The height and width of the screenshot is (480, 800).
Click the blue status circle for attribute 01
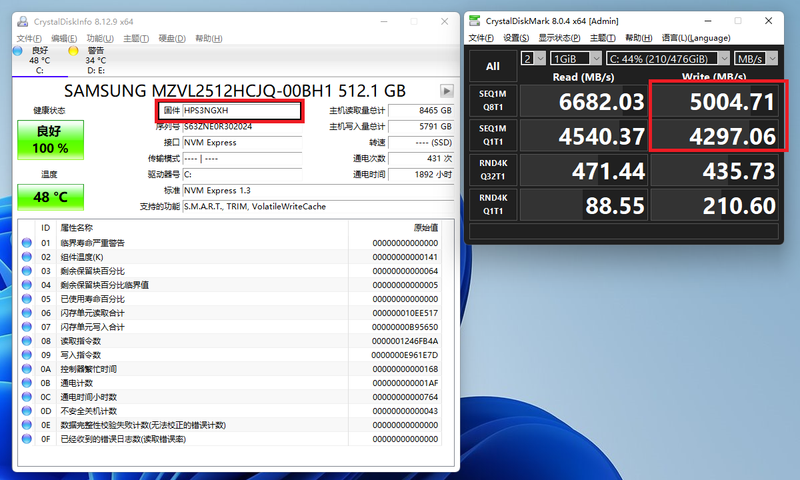coord(26,243)
